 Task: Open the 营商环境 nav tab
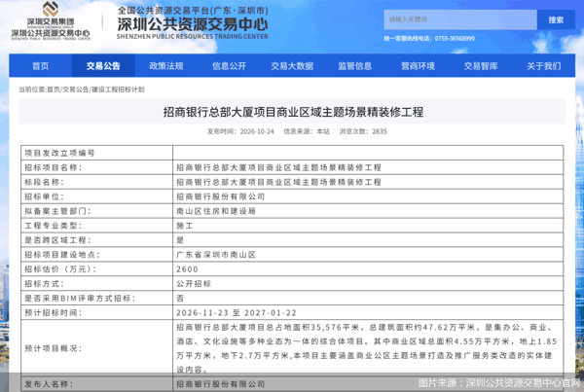coord(418,66)
